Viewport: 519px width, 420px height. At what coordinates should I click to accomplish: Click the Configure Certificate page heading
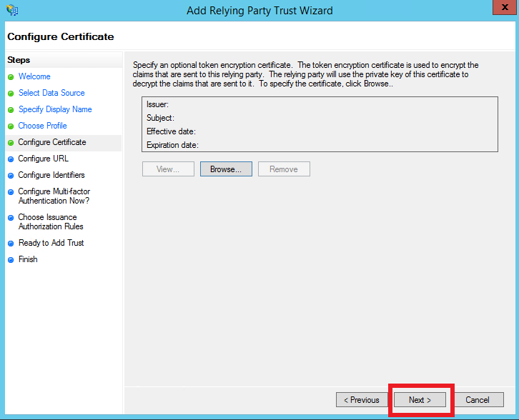(x=61, y=36)
